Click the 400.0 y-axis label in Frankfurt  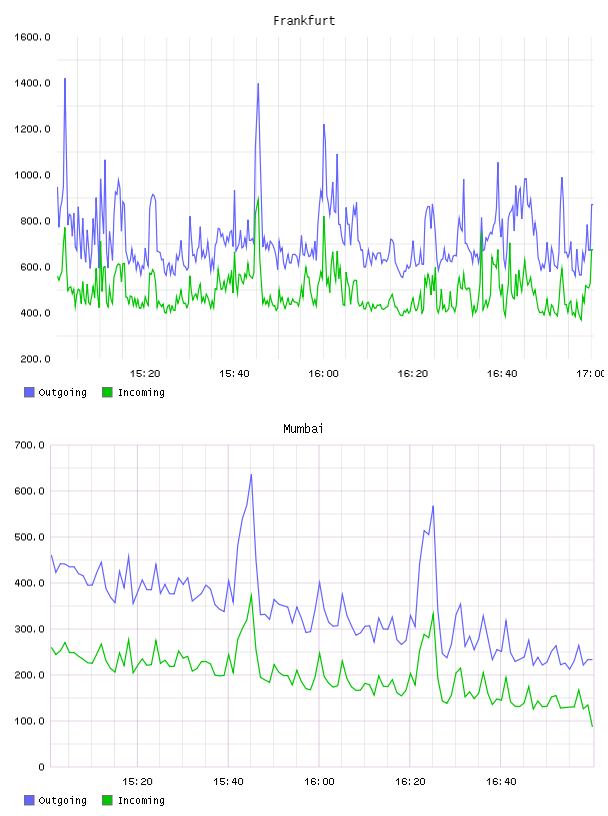click(x=35, y=313)
